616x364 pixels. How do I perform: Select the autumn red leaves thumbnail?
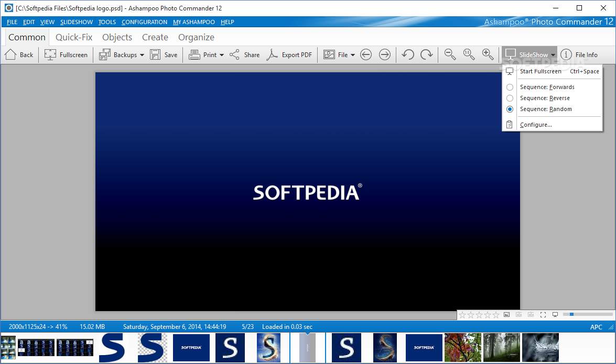pos(463,348)
